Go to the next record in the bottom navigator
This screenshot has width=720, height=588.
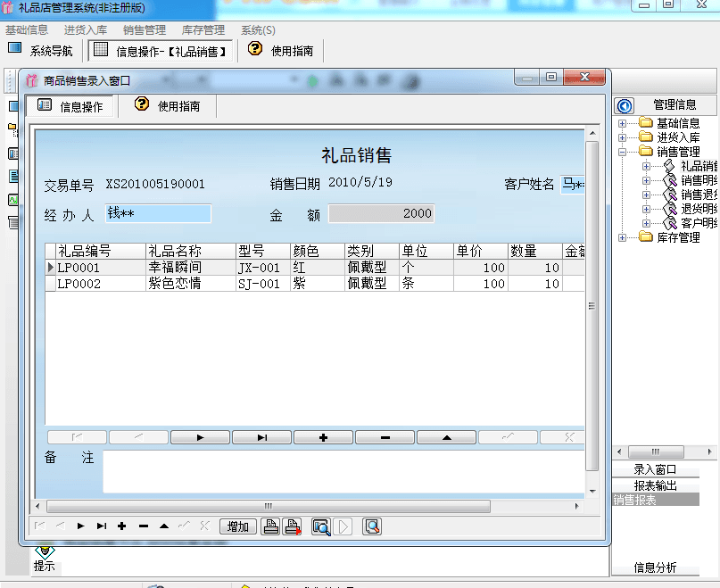pyautogui.click(x=81, y=526)
